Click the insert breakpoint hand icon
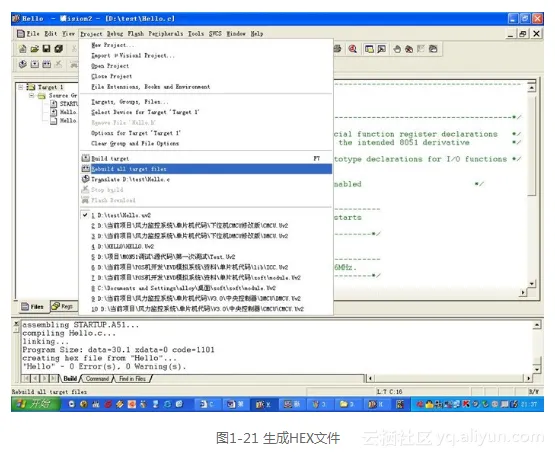 [397, 49]
